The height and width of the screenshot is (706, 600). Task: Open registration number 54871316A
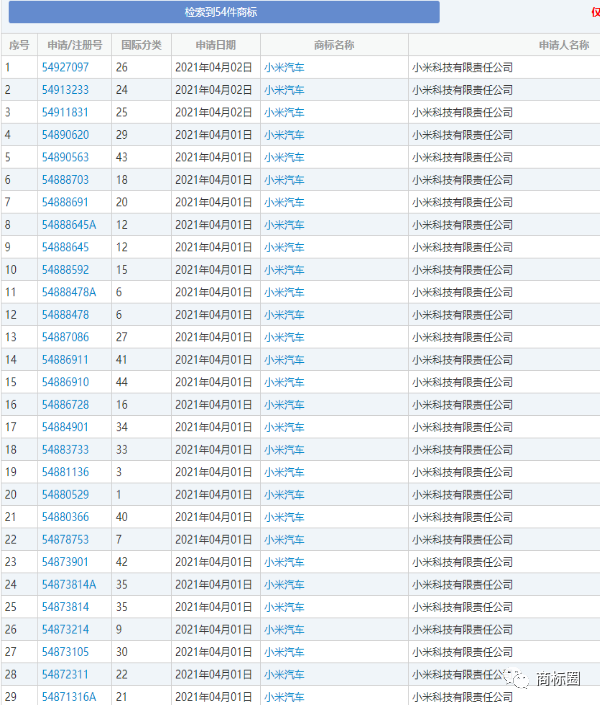tap(69, 697)
